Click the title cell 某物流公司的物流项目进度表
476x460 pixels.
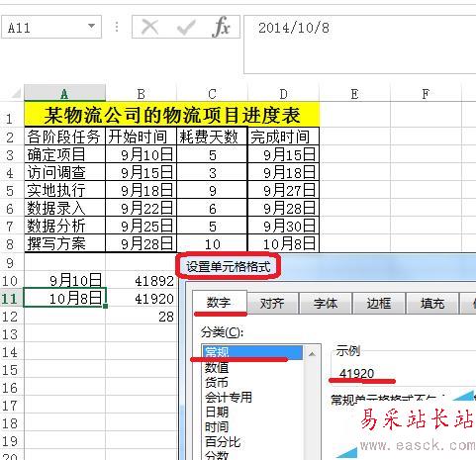click(172, 115)
